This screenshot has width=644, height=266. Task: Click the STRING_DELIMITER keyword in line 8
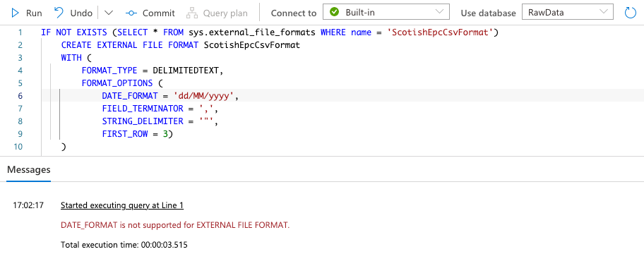coord(143,121)
